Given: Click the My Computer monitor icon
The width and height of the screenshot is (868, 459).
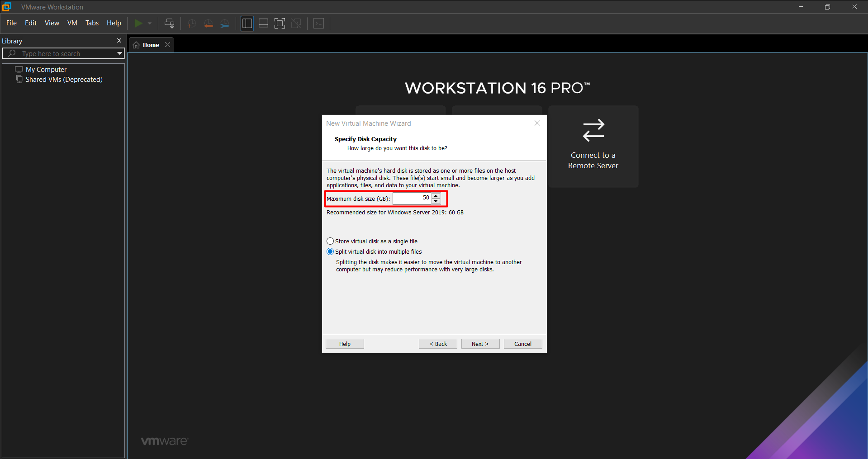Looking at the screenshot, I should pos(19,69).
